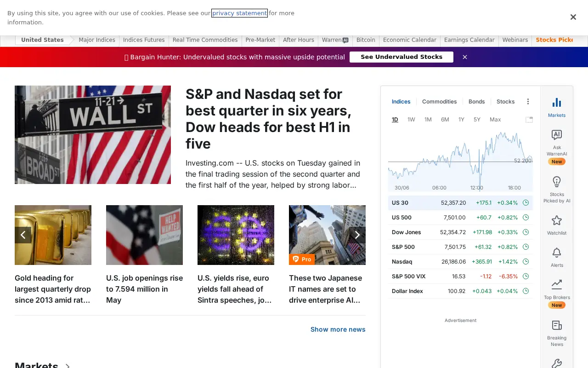Open Major Indices nav item
The height and width of the screenshot is (368, 588).
point(97,40)
